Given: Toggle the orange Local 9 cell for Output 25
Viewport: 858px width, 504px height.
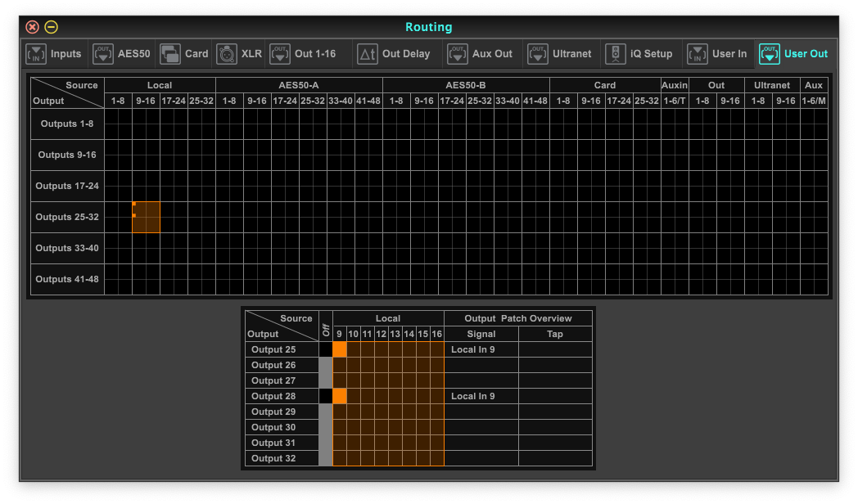Looking at the screenshot, I should pos(340,349).
